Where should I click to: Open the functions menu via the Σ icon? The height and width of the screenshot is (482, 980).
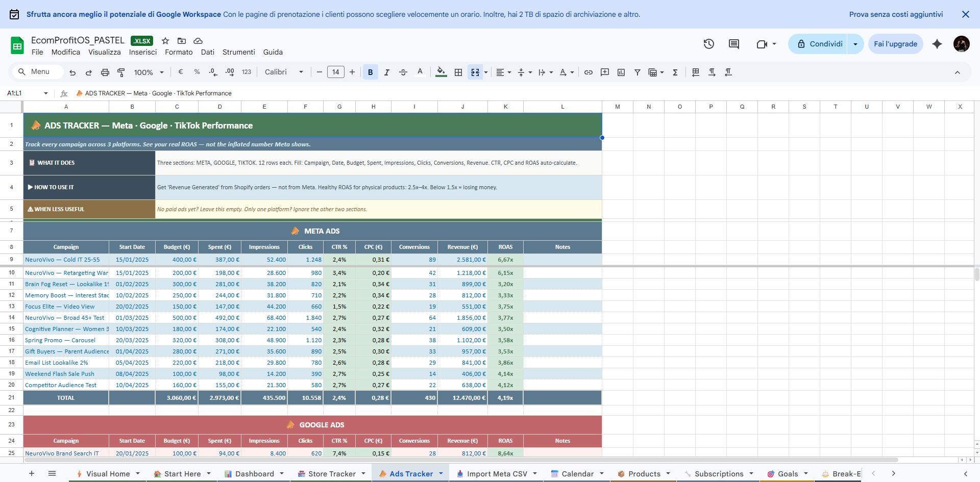coord(675,72)
